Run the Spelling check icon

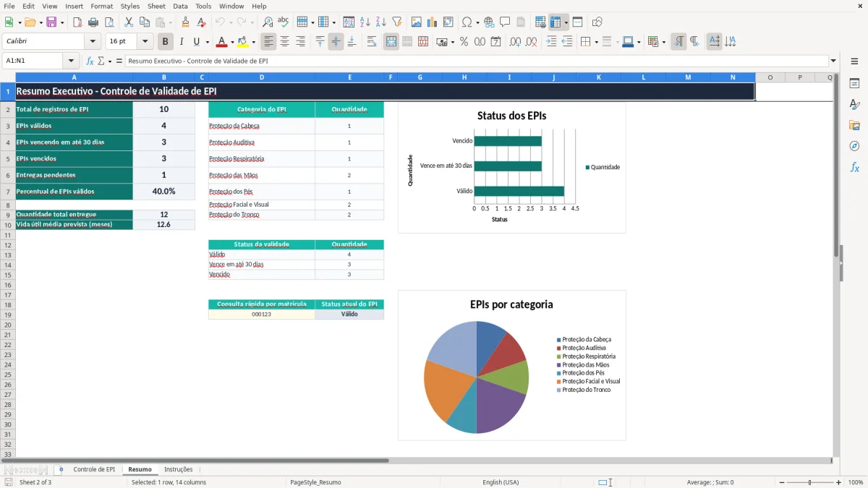[284, 22]
